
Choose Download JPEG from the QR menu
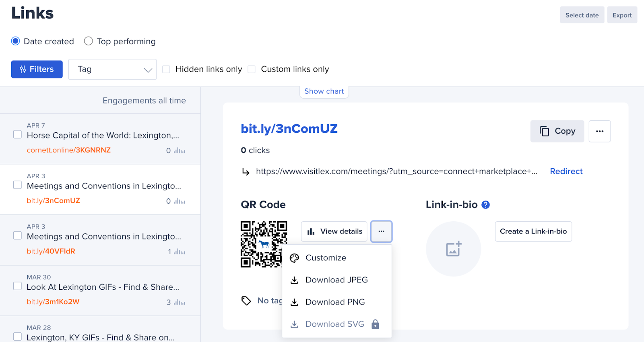click(337, 280)
